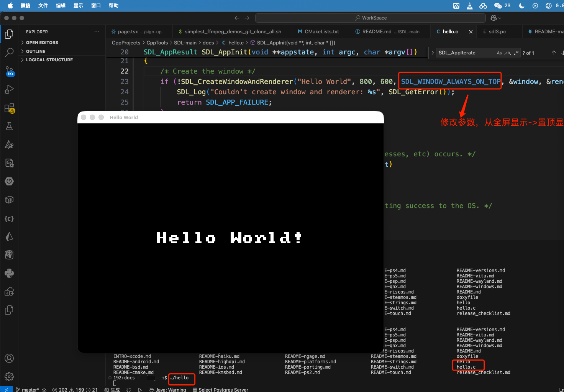The image size is (564, 392).
Task: Toggle Replace chevron in find widget
Action: coord(433,53)
